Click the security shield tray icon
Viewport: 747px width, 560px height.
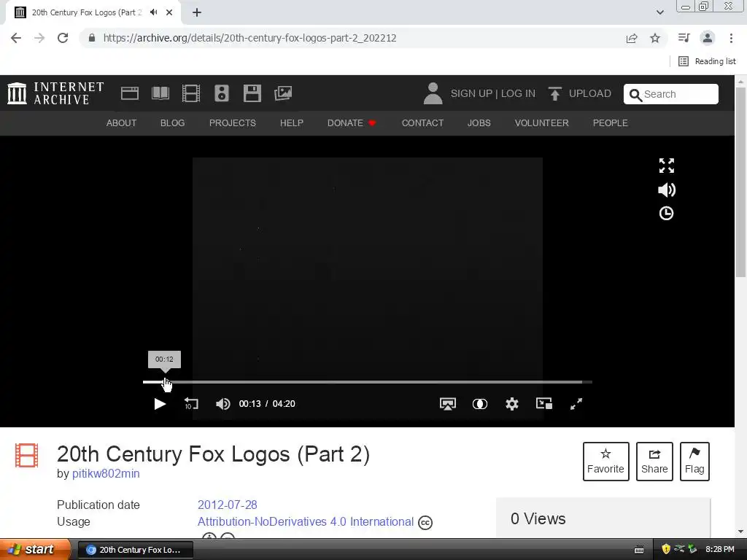pyautogui.click(x=666, y=549)
